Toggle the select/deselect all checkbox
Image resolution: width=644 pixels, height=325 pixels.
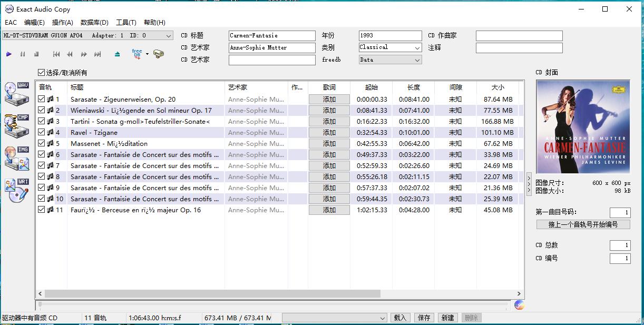pos(42,73)
